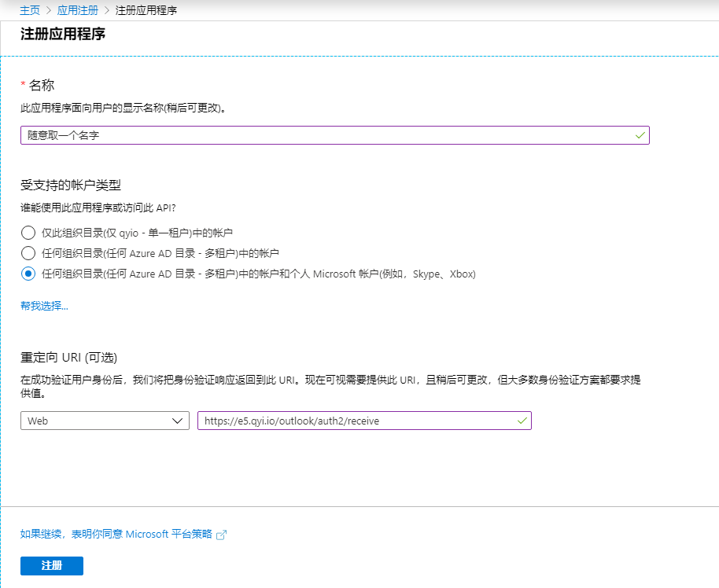This screenshot has height=588, width=719.
Task: Click the external link icon beside Microsoft 平台策略
Action: [222, 535]
